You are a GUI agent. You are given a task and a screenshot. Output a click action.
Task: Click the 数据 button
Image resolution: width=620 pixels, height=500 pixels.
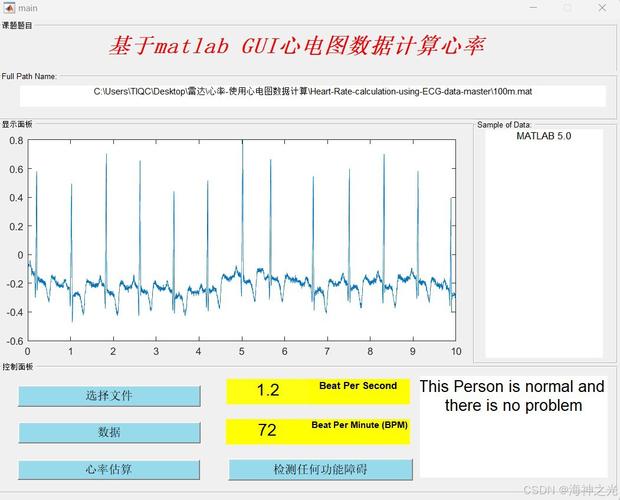coord(109,432)
